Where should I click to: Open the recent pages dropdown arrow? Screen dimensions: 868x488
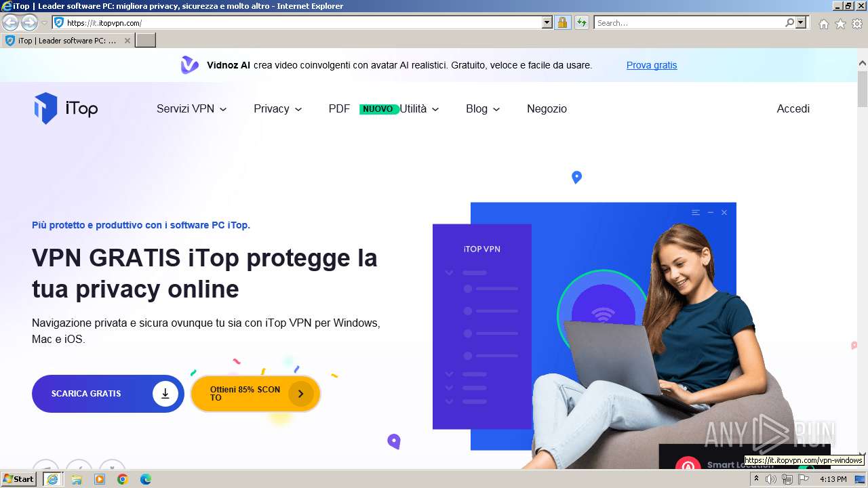[44, 23]
